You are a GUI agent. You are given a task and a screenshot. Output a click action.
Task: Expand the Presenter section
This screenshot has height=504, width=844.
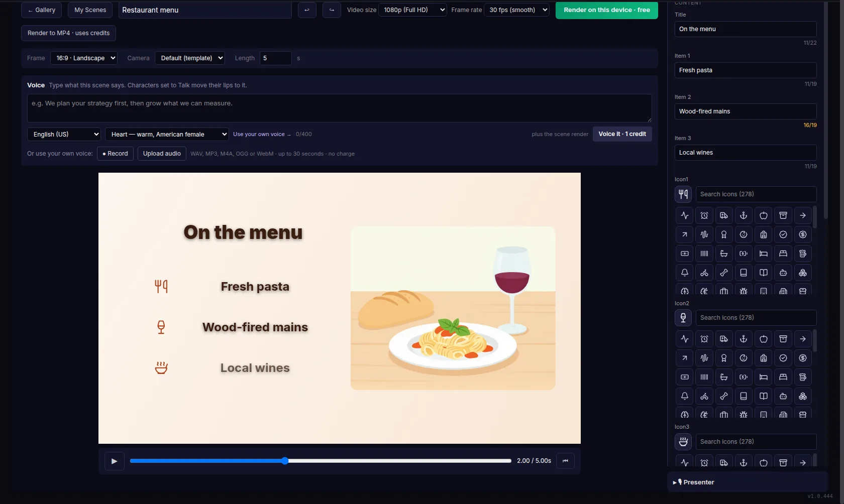point(748,482)
